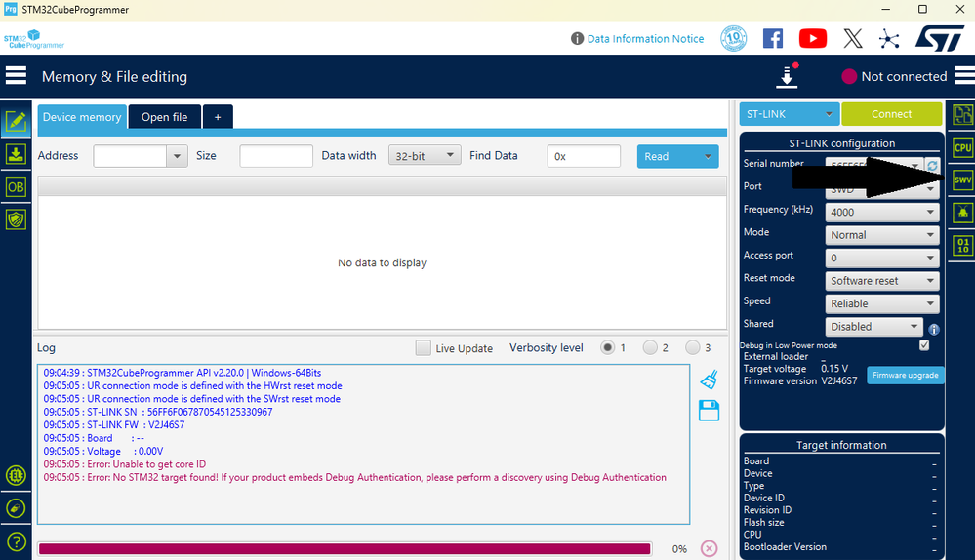Open the hamburger main menu
Screen dimensions: 975x560
[x=16, y=76]
